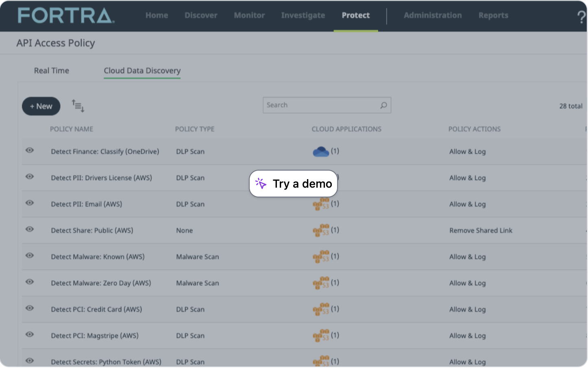Click the AWS S3 icon in the Detect Share: Public row
588x368 pixels.
click(321, 230)
